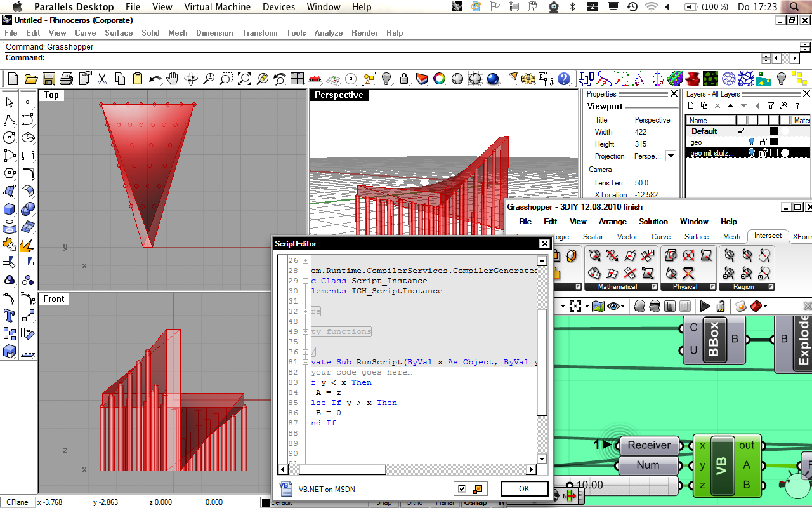Expand collapsed code region at line 32
Screen dimensions: 812x508
point(305,311)
